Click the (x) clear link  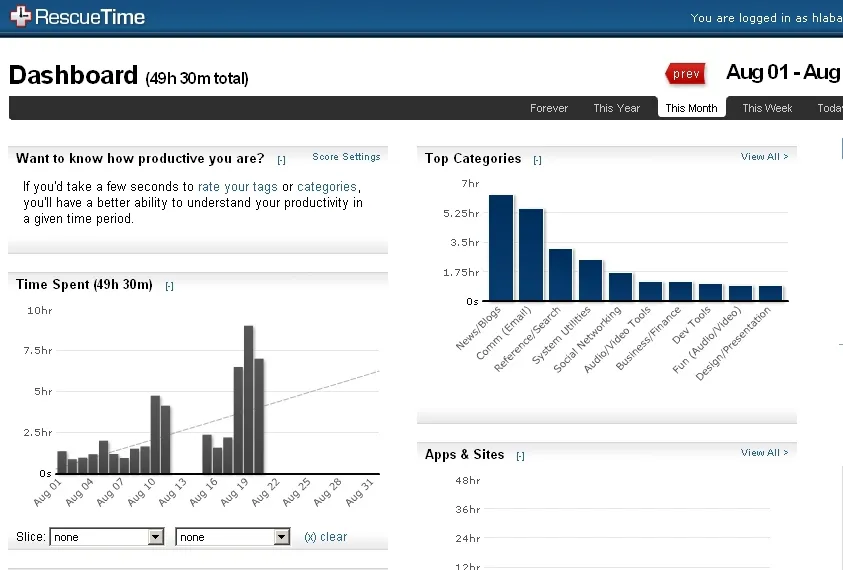point(325,537)
